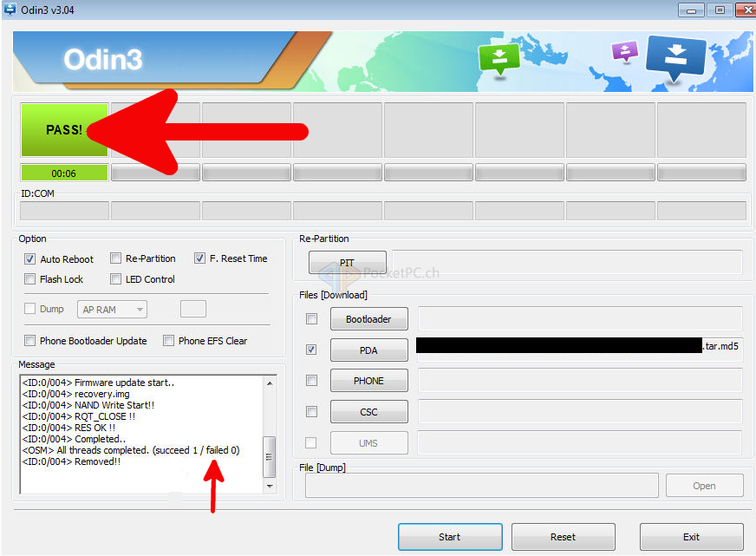
Task: Click the PHONE file button
Action: (x=368, y=381)
